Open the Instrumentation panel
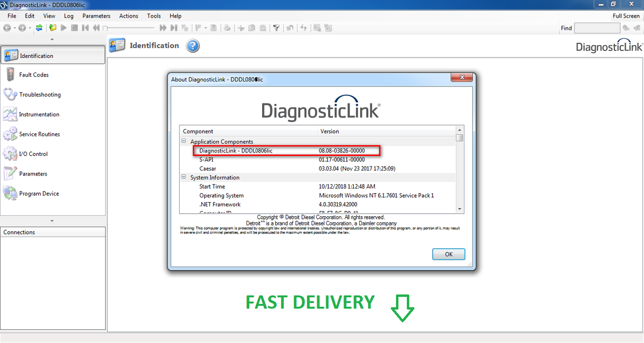The image size is (644, 343). pos(53,115)
